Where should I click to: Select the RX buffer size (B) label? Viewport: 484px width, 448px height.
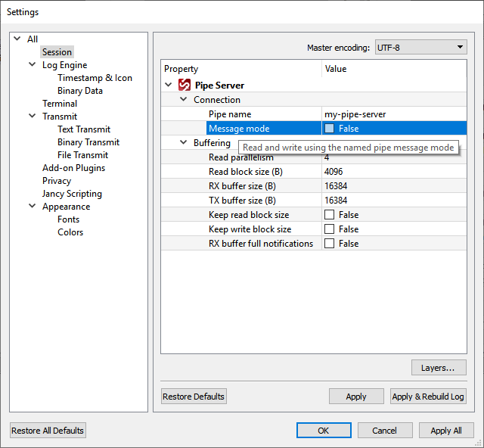(242, 186)
